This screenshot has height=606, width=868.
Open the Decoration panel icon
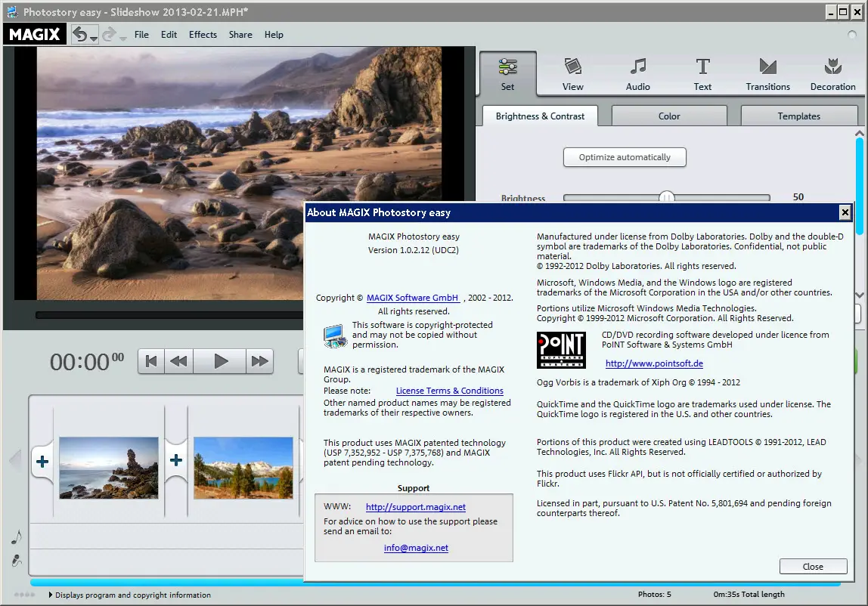click(x=832, y=66)
